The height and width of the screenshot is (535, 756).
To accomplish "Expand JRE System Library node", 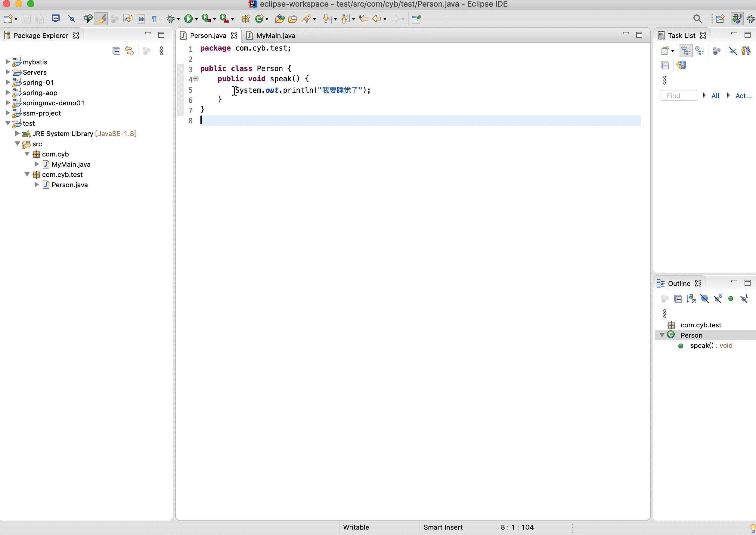I will click(x=17, y=133).
